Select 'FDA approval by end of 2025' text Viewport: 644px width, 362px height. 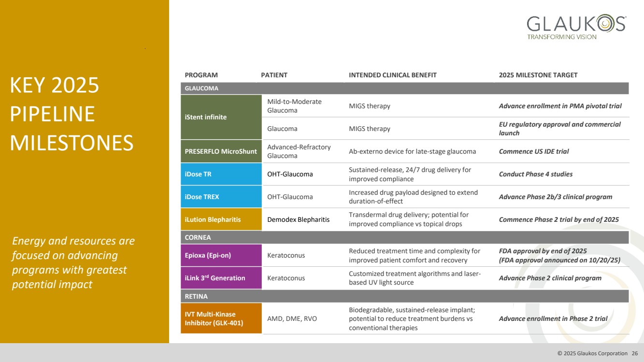pyautogui.click(x=543, y=251)
